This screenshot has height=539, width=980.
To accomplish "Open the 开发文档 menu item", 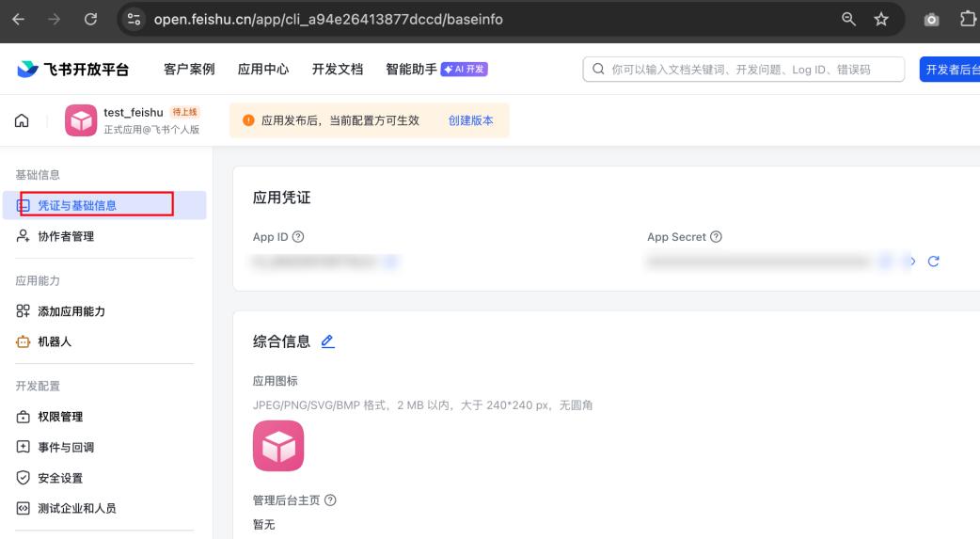I will (x=338, y=69).
